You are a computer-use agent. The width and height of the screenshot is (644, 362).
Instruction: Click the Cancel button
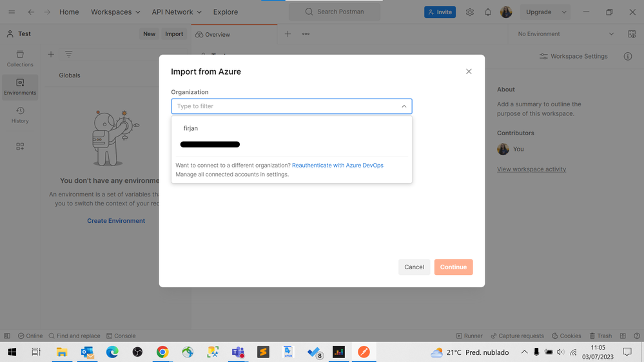point(414,267)
